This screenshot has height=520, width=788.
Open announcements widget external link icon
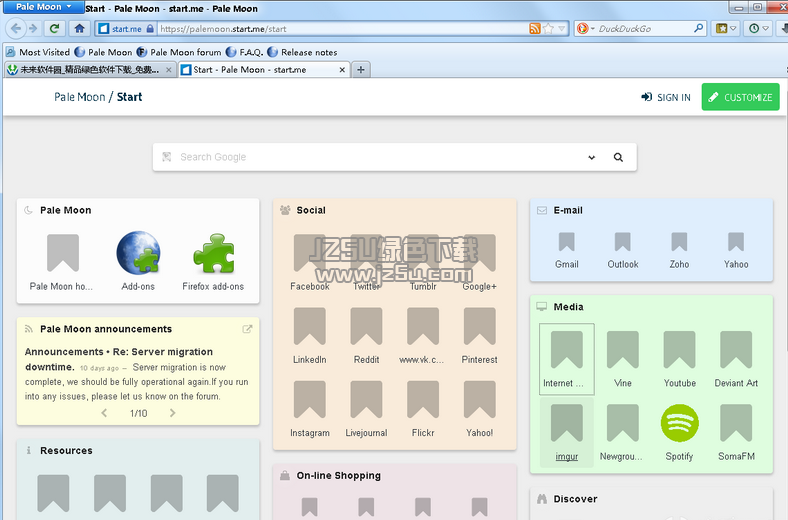[x=247, y=329]
